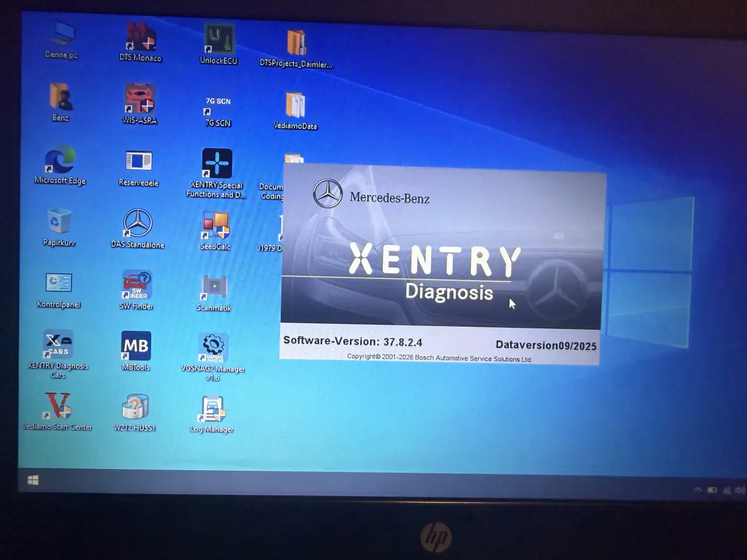Launch Microsoft Edge

click(59, 162)
